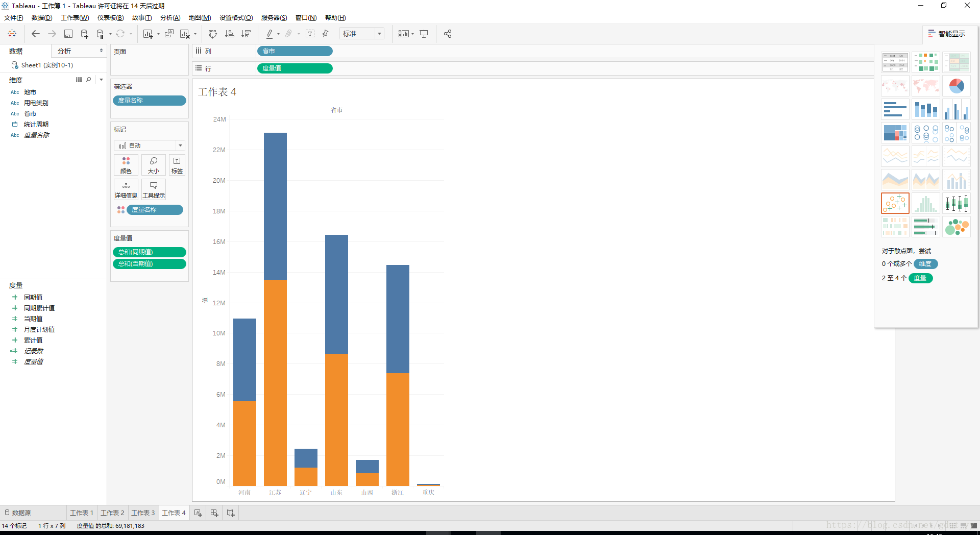Image resolution: width=980 pixels, height=535 pixels.
Task: Open dropdown arrow next to new worksheet icon
Action: (158, 34)
